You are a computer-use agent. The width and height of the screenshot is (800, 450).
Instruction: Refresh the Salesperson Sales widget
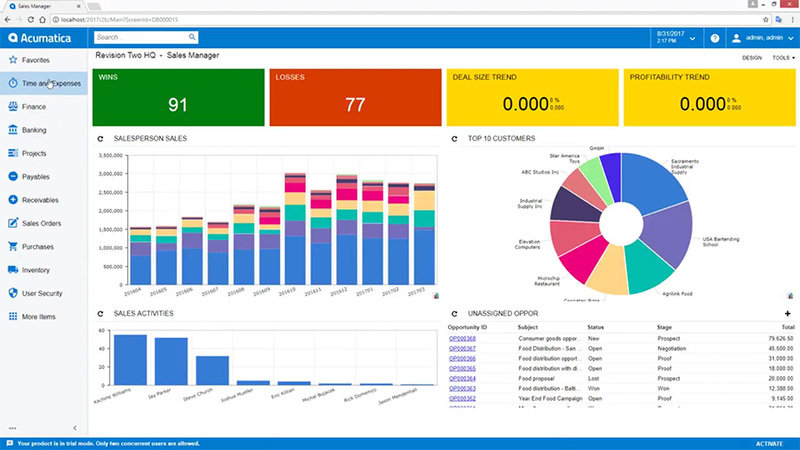click(101, 139)
